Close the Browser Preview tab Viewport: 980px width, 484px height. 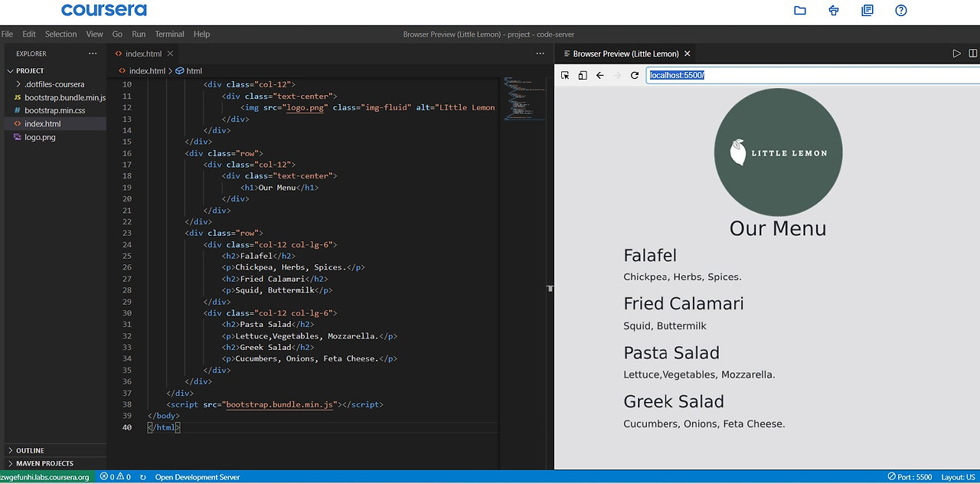[687, 54]
